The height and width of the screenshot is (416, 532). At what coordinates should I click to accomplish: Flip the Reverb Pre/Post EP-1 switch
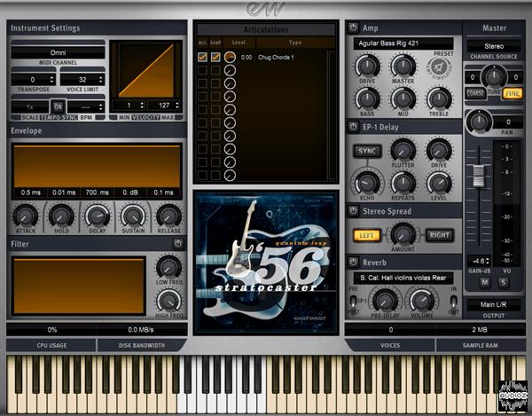click(x=353, y=301)
